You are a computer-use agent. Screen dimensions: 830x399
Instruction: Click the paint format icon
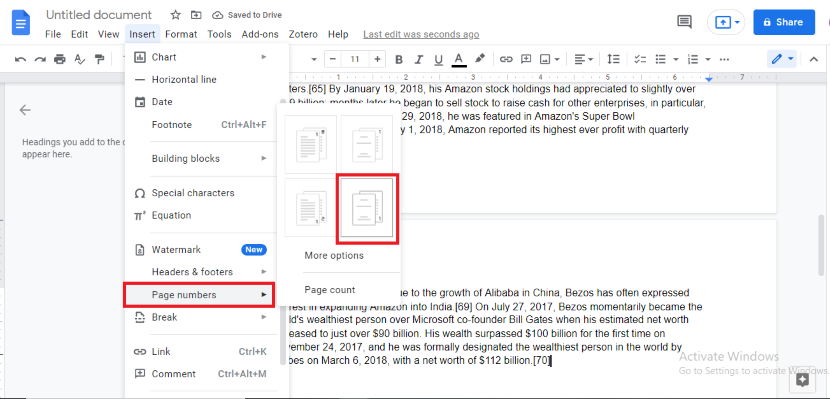(x=99, y=59)
